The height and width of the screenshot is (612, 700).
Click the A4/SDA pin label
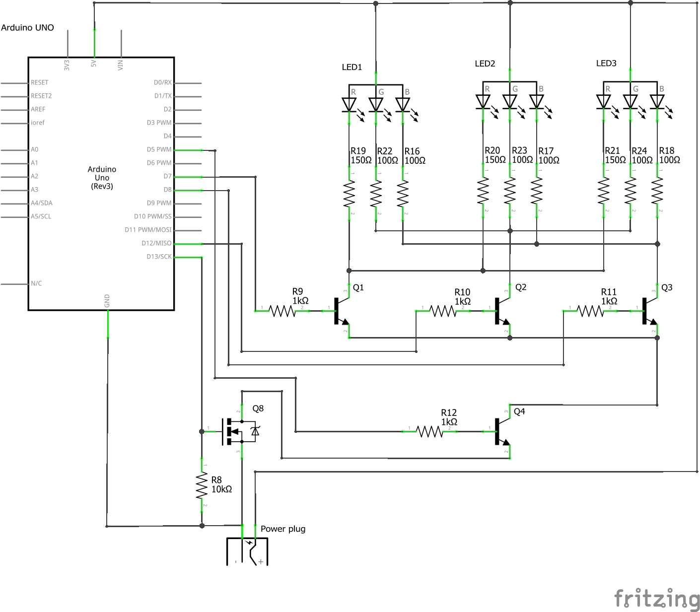(x=42, y=203)
